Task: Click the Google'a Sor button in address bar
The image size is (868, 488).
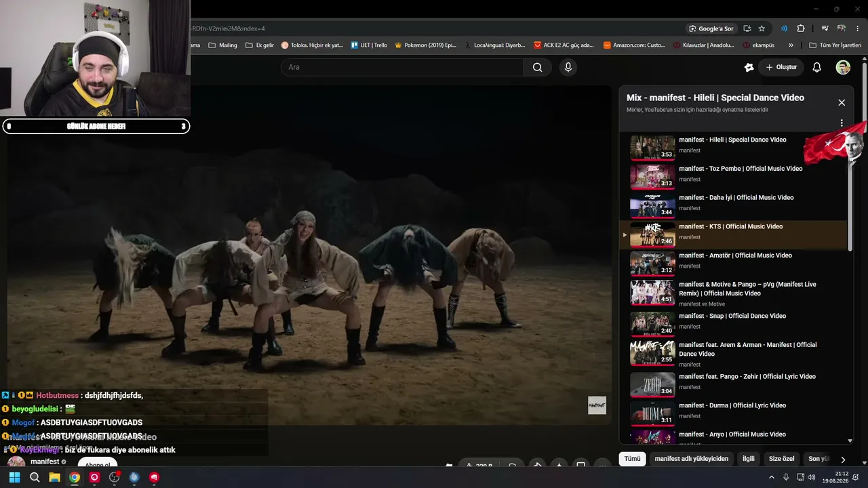Action: [711, 28]
